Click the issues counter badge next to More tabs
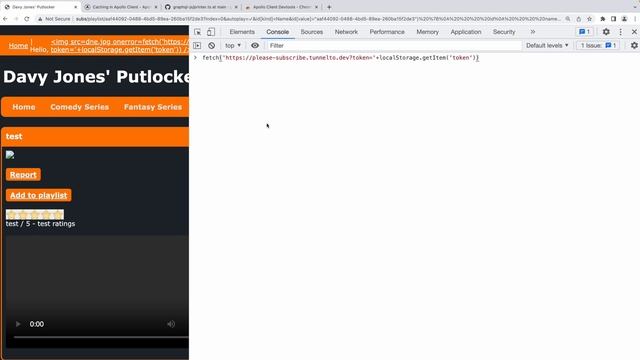 click(x=584, y=32)
